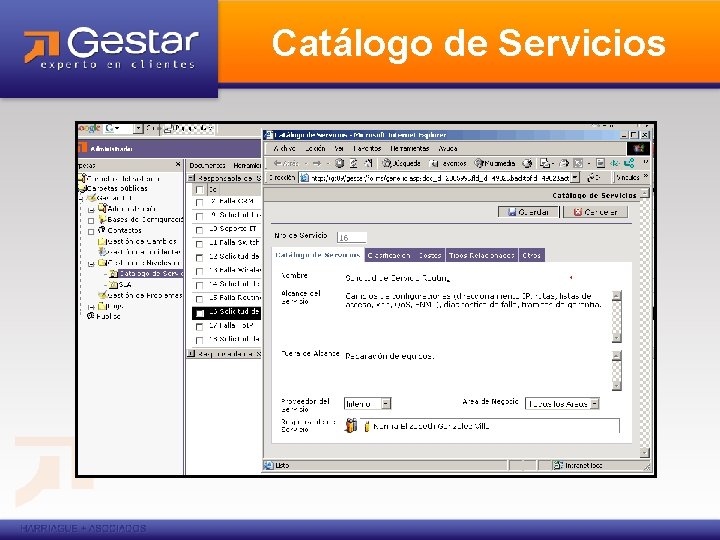Image resolution: width=720 pixels, height=540 pixels.
Task: Click the Nro de Servicio field
Action: point(352,237)
